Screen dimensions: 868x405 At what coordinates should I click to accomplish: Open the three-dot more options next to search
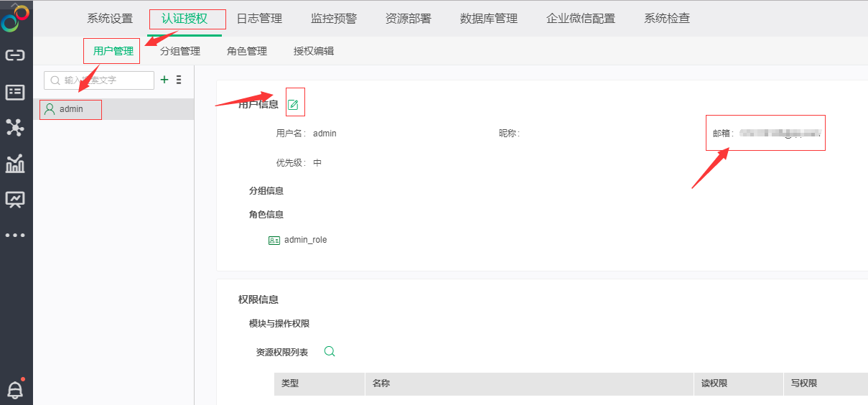[179, 80]
